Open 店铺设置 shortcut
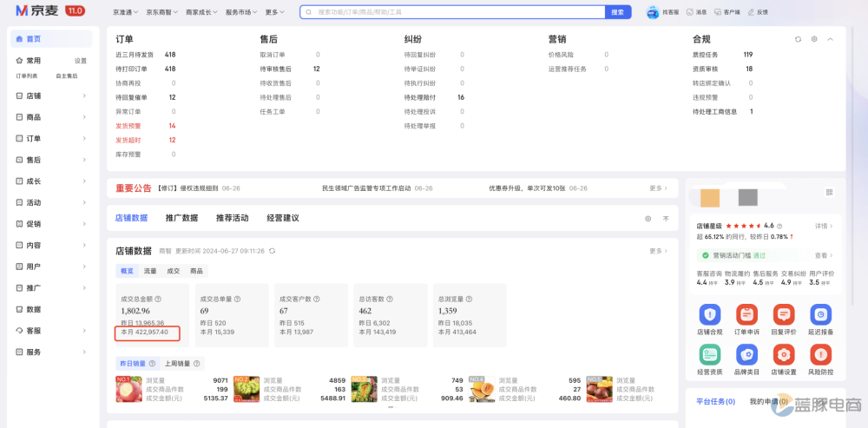The height and width of the screenshot is (428, 868). pyautogui.click(x=784, y=359)
